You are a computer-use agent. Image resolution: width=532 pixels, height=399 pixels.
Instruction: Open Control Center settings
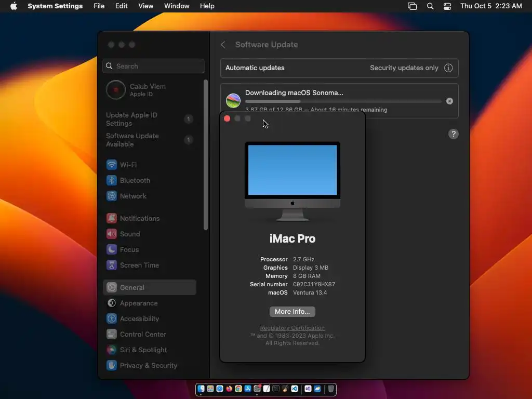click(x=149, y=334)
